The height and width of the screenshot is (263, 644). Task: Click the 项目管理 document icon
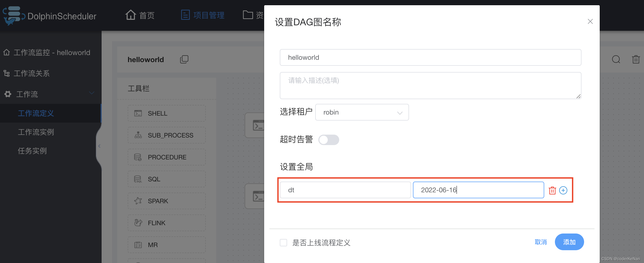(x=185, y=15)
